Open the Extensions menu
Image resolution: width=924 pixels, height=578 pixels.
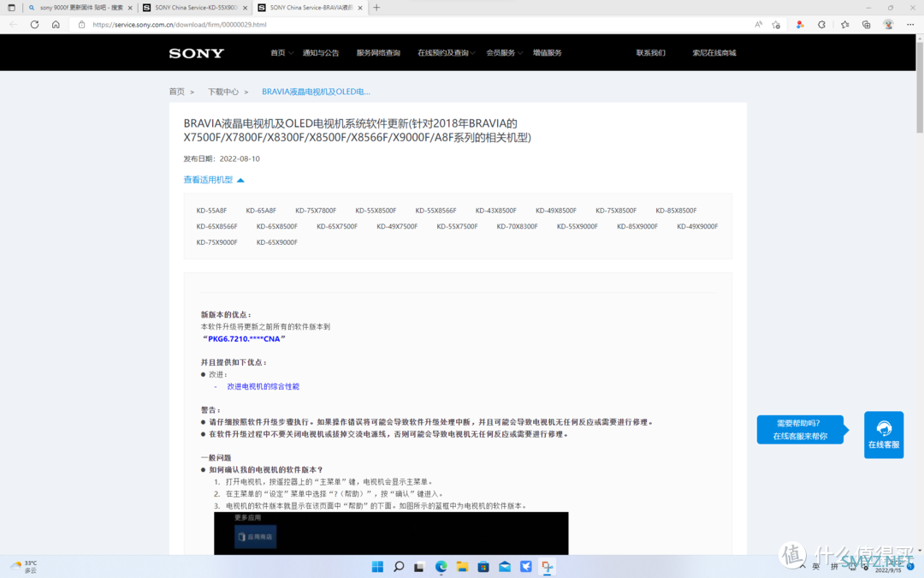pyautogui.click(x=821, y=25)
